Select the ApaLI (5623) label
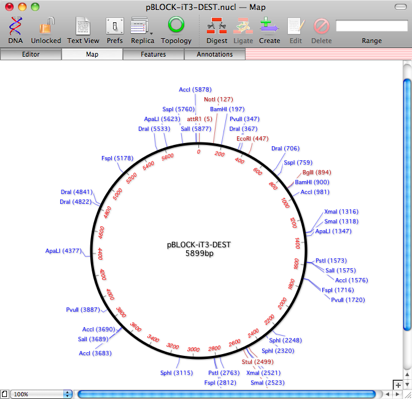 (162, 119)
